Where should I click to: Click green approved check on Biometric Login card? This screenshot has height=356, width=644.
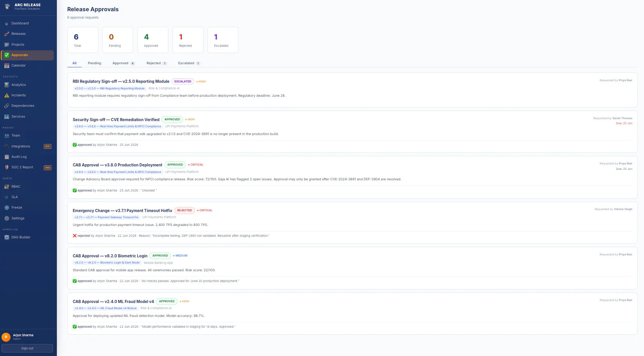[x=75, y=281]
